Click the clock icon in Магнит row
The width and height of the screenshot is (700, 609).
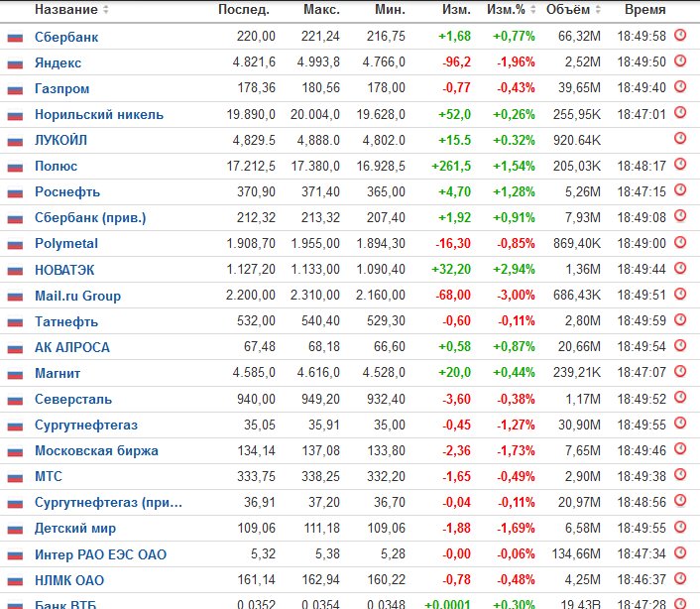[680, 372]
